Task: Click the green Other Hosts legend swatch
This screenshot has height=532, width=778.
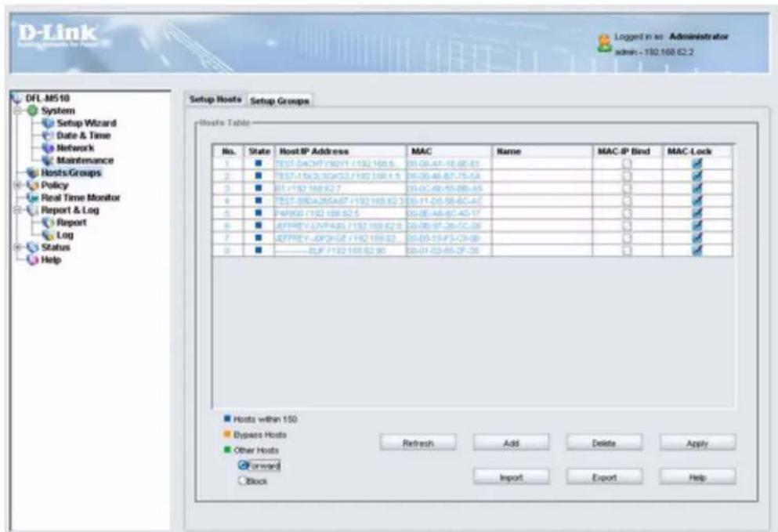Action: [227, 450]
